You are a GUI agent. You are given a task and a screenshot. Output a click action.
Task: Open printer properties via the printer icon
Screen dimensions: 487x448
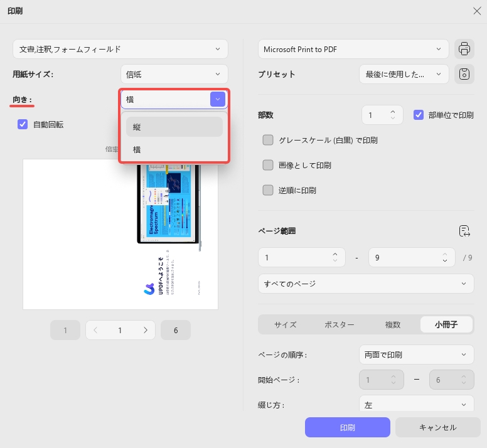click(x=464, y=49)
